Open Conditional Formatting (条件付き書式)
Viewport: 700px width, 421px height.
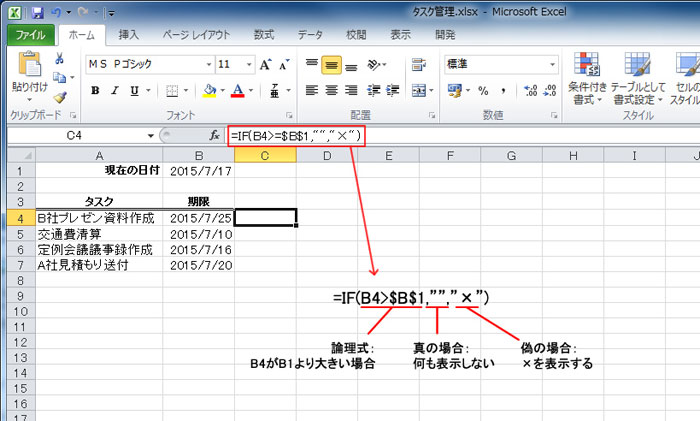pos(587,78)
